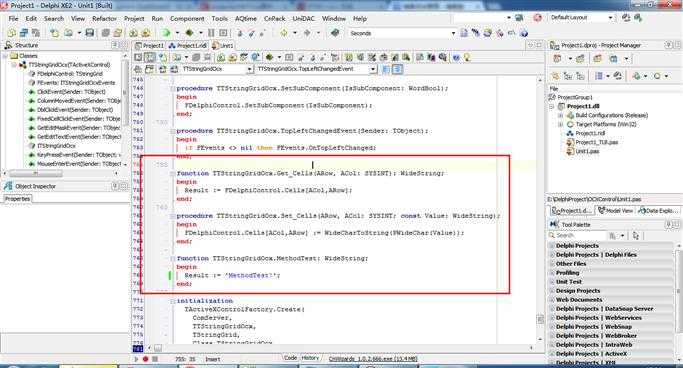Click the green Run button in main toolbar
Screen dimensions: 683x368
point(166,33)
